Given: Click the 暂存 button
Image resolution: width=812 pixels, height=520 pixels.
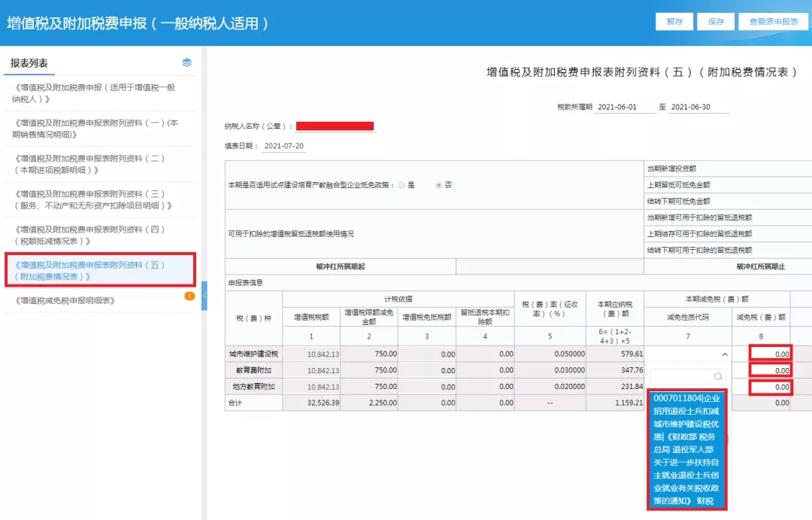Looking at the screenshot, I should click(x=674, y=21).
